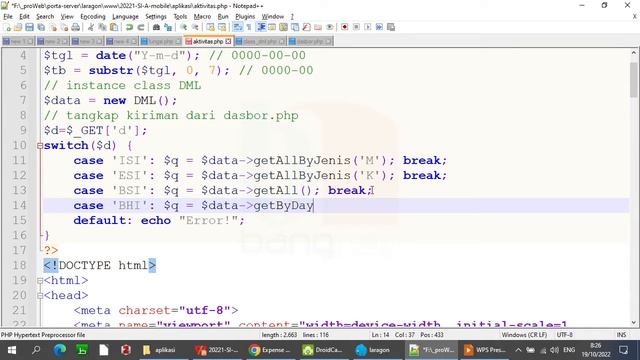This screenshot has height=360, width=640.
Task: Switch to the new 3 tab
Action: [x=87, y=42]
